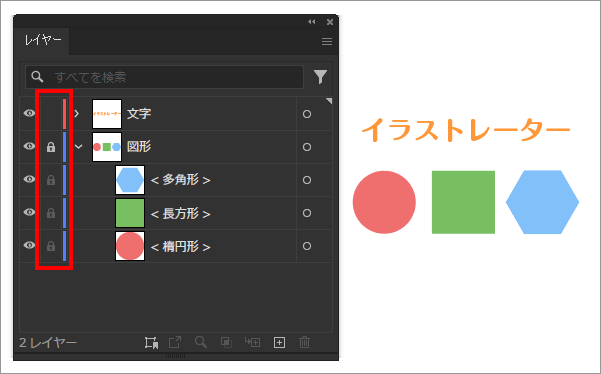Expand the 文字 layer chevron
601x374 pixels.
(77, 113)
